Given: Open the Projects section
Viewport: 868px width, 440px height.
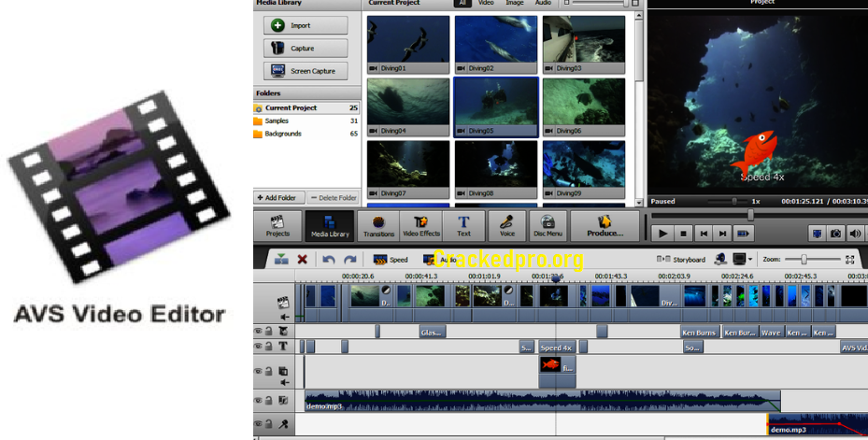Looking at the screenshot, I should (277, 226).
